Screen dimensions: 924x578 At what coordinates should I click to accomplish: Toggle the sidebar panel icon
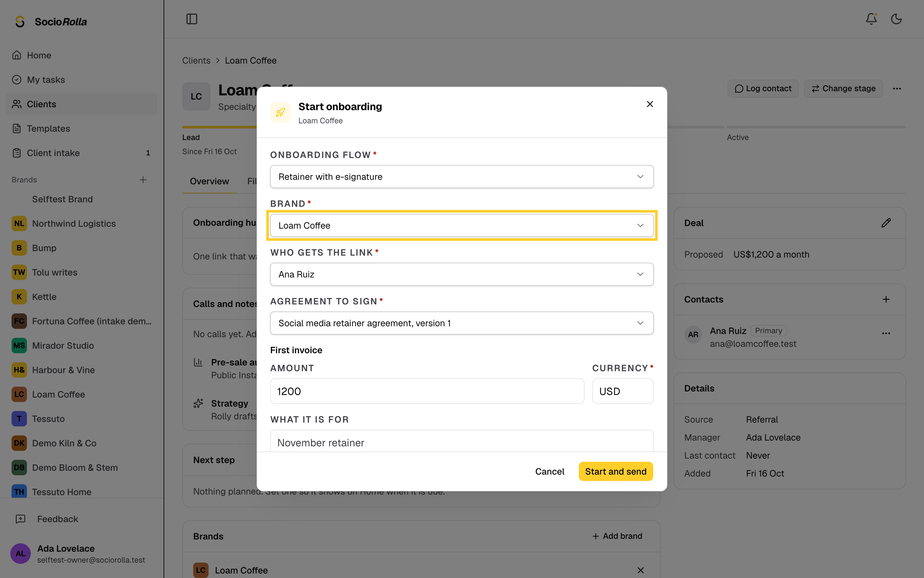click(192, 19)
